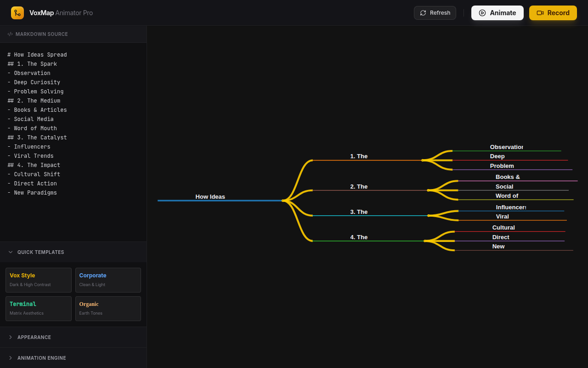
Task: Click the '- Influencers' markdown line
Action: (x=29, y=147)
